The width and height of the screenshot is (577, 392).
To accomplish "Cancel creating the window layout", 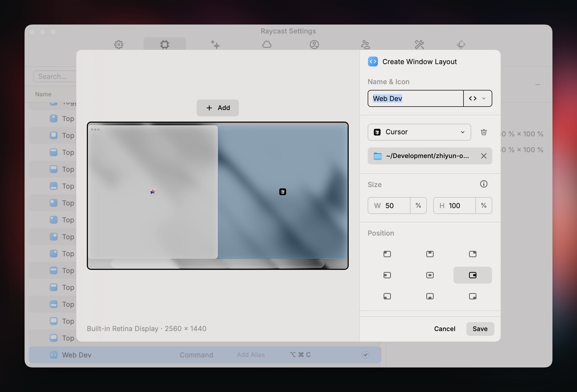I will (444, 329).
